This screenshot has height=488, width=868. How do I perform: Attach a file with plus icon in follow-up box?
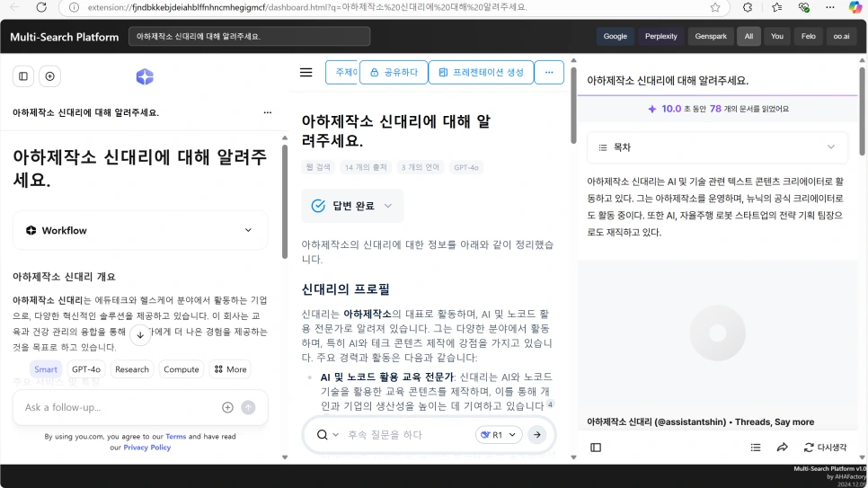click(x=227, y=407)
